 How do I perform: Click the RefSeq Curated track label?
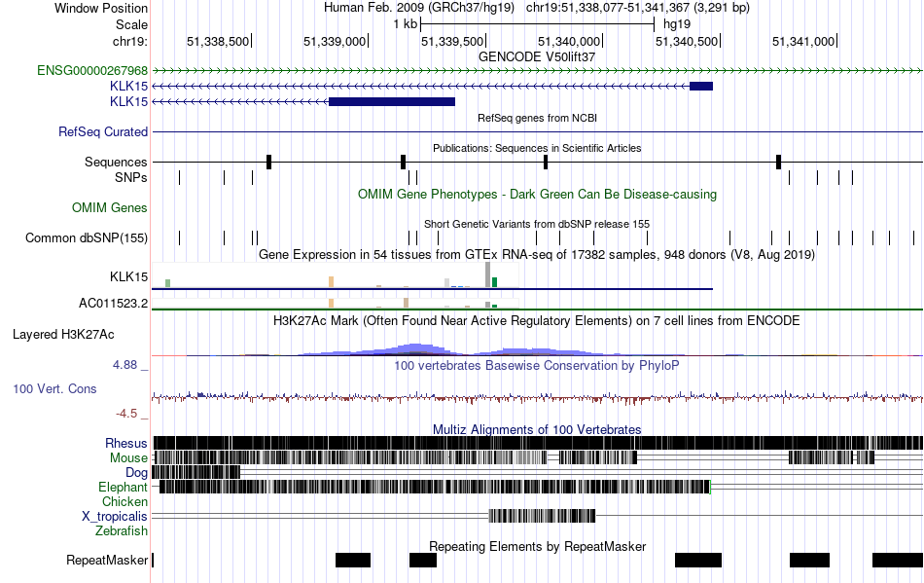coord(102,132)
